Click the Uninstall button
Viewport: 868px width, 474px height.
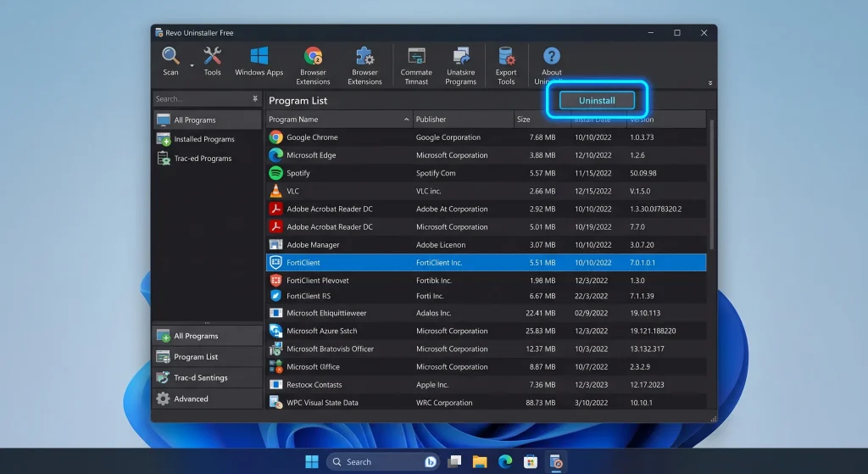[x=597, y=100]
